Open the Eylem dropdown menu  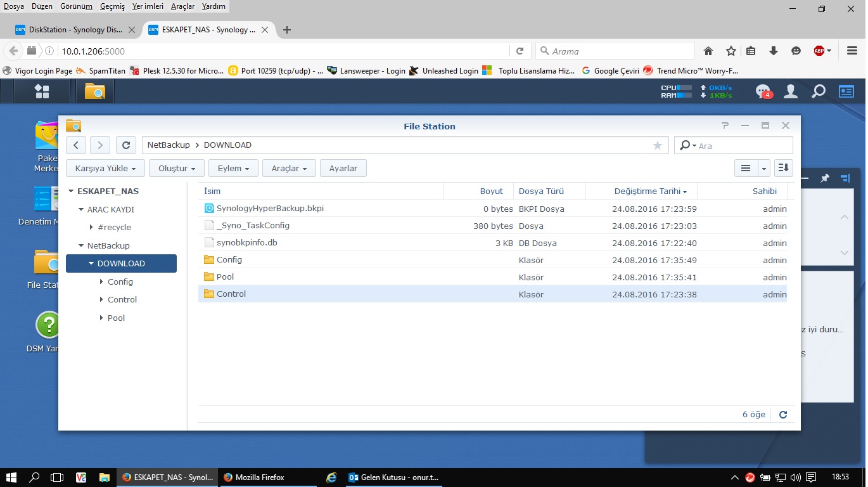point(233,169)
